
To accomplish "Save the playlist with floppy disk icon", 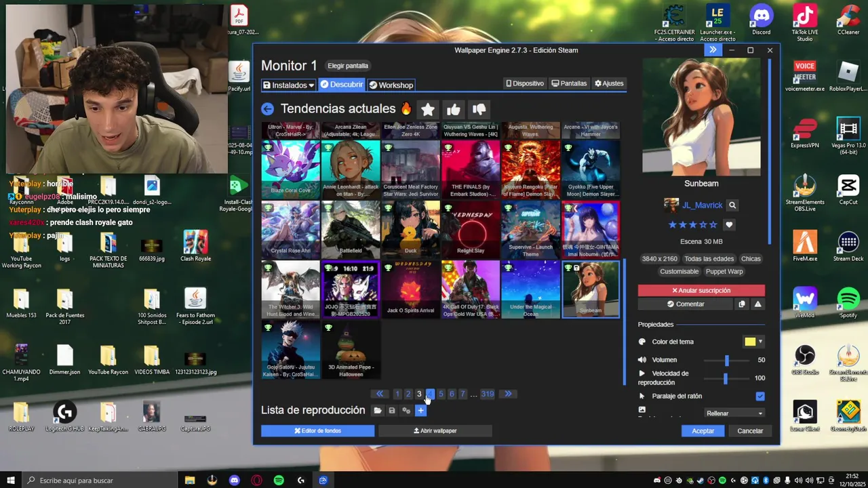I will (392, 411).
